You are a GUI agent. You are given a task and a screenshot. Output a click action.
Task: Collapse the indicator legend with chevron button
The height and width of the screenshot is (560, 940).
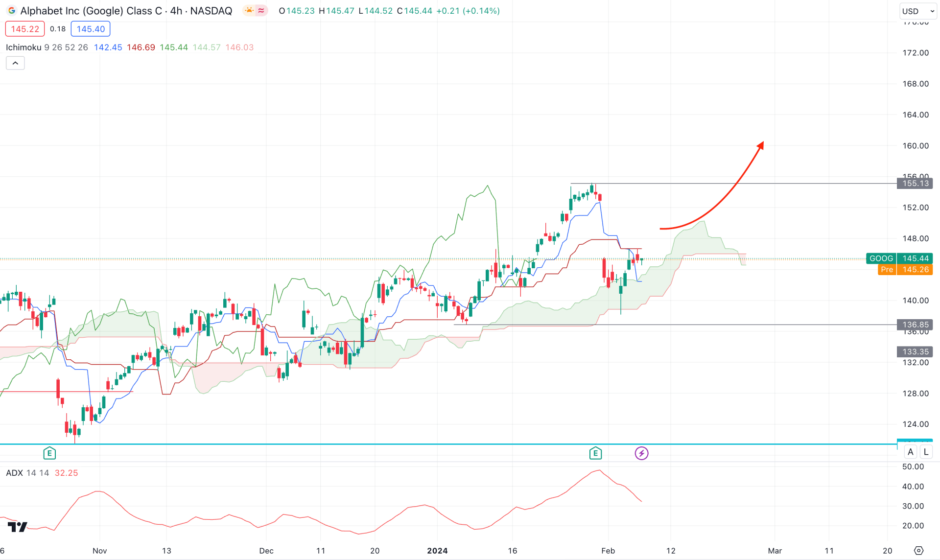(15, 63)
